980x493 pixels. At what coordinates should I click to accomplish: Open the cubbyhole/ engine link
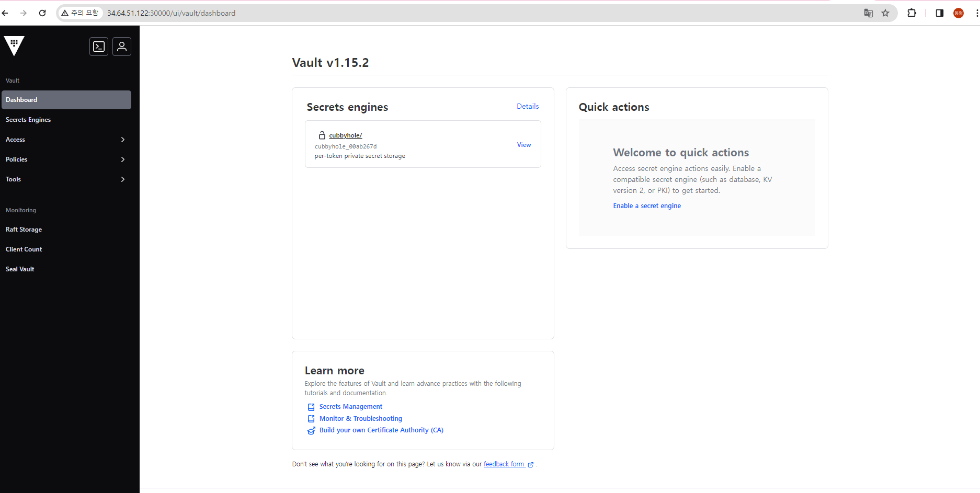pyautogui.click(x=345, y=135)
